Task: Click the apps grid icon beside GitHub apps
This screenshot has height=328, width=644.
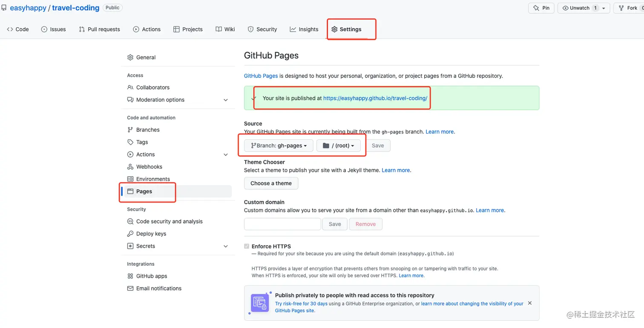Action: click(130, 276)
